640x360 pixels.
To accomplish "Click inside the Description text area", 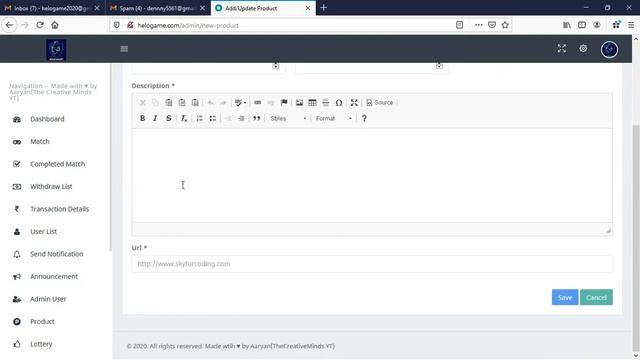I will pos(372,176).
